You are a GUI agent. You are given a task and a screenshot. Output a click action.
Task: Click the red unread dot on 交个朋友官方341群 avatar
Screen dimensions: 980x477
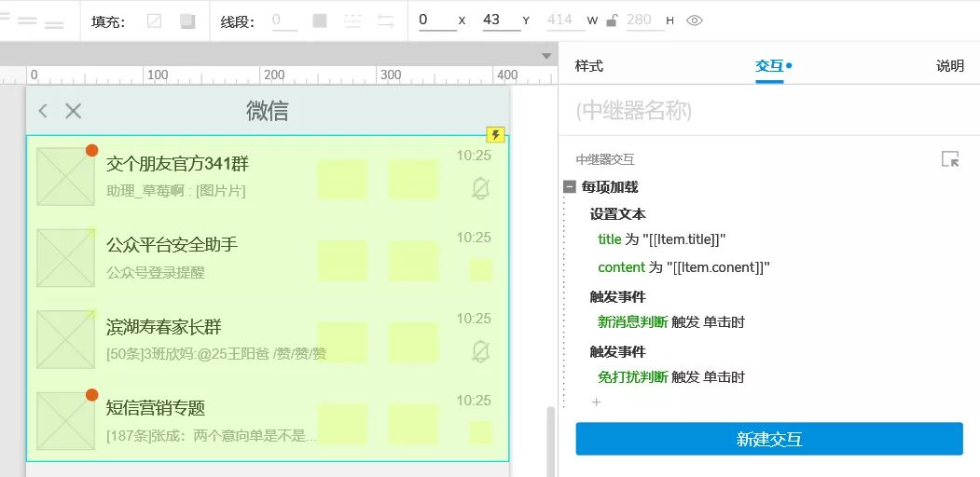coord(92,150)
